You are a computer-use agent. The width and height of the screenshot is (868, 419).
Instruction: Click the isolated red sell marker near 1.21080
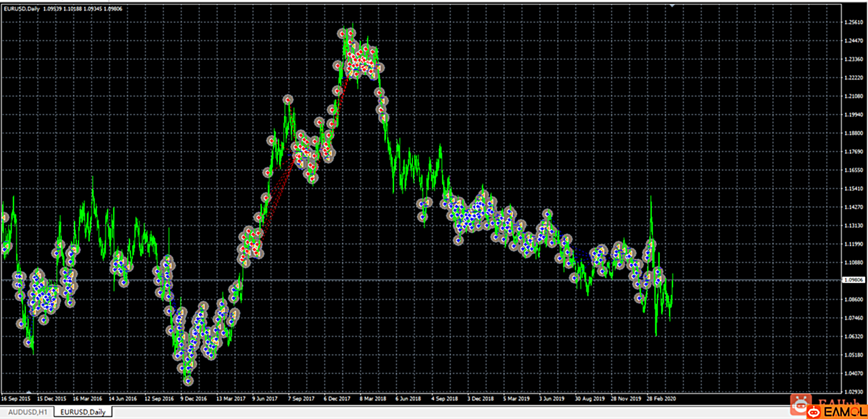click(x=288, y=100)
